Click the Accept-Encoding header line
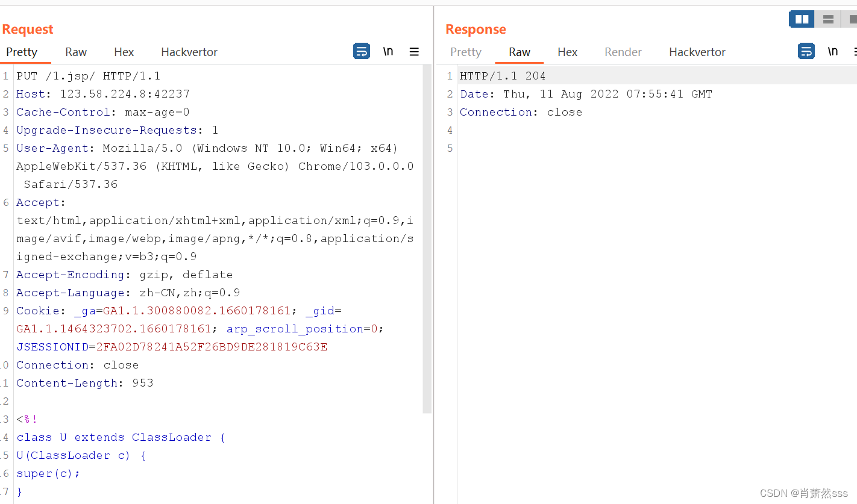The height and width of the screenshot is (504, 857). click(x=125, y=275)
